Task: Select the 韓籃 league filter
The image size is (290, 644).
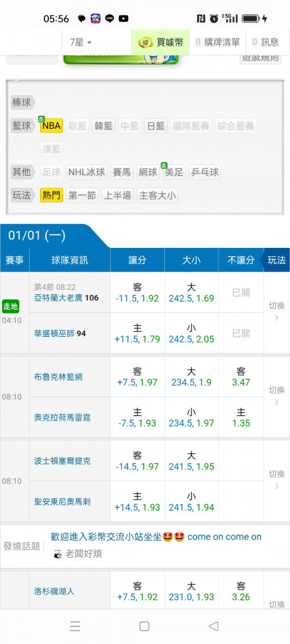Action: click(x=104, y=126)
